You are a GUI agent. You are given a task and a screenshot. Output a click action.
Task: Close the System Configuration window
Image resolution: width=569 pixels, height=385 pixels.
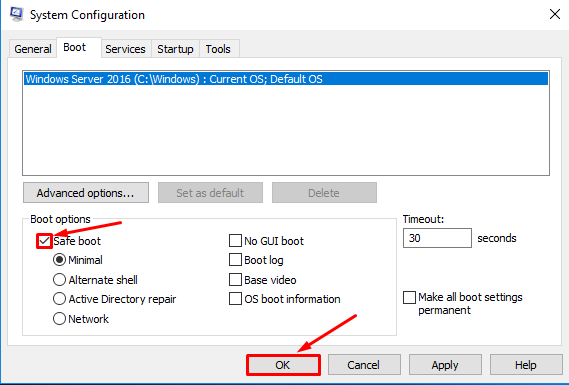coord(554,14)
